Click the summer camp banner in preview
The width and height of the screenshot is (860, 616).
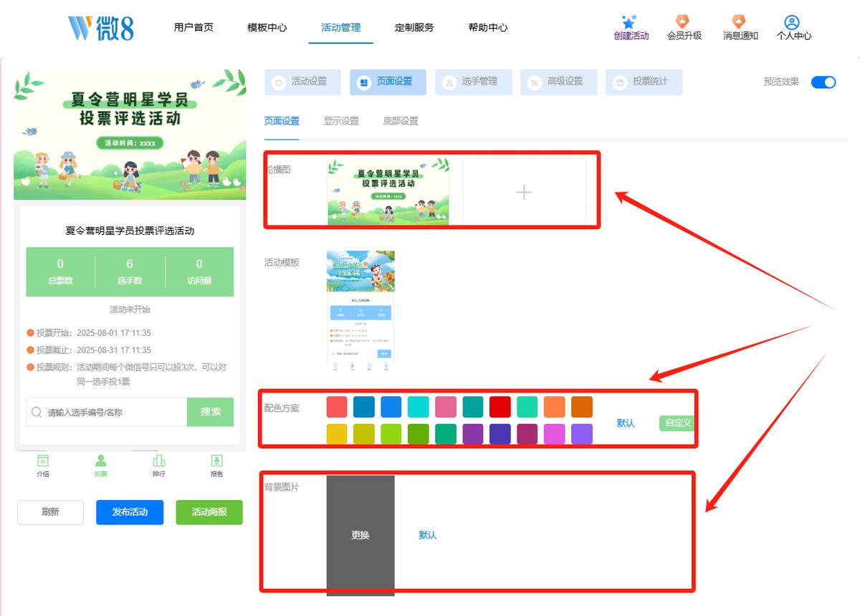point(130,135)
